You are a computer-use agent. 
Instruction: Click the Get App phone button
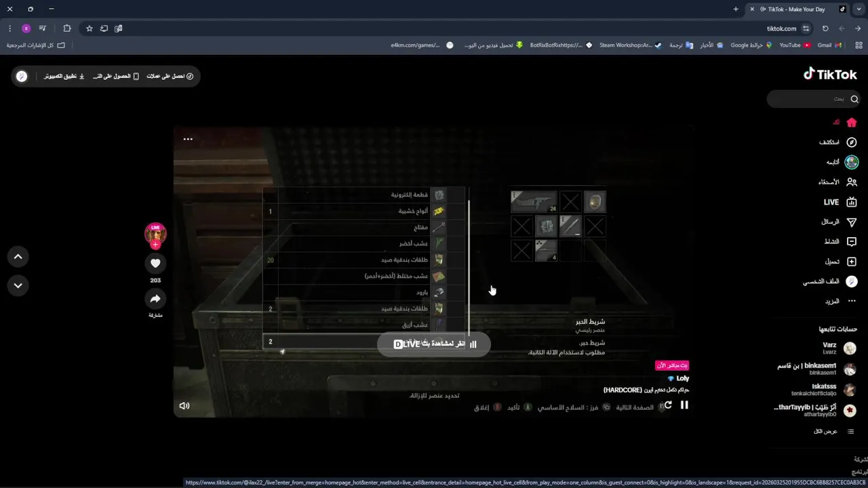116,77
